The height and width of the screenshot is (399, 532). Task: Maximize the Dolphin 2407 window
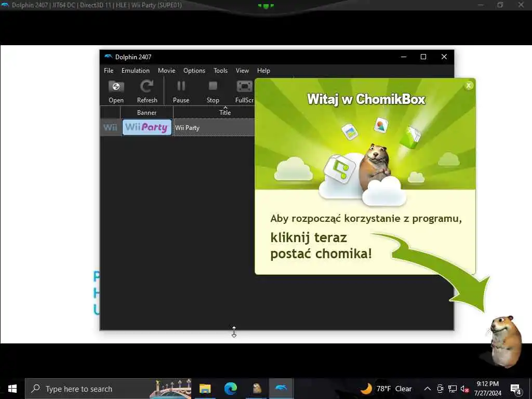point(423,57)
